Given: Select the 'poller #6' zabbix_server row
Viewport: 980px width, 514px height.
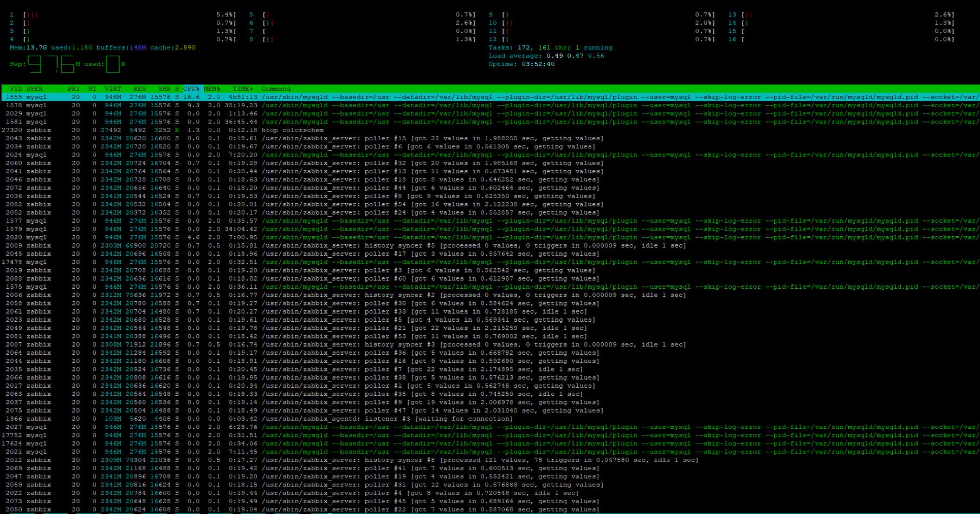Looking at the screenshot, I should tap(490, 146).
